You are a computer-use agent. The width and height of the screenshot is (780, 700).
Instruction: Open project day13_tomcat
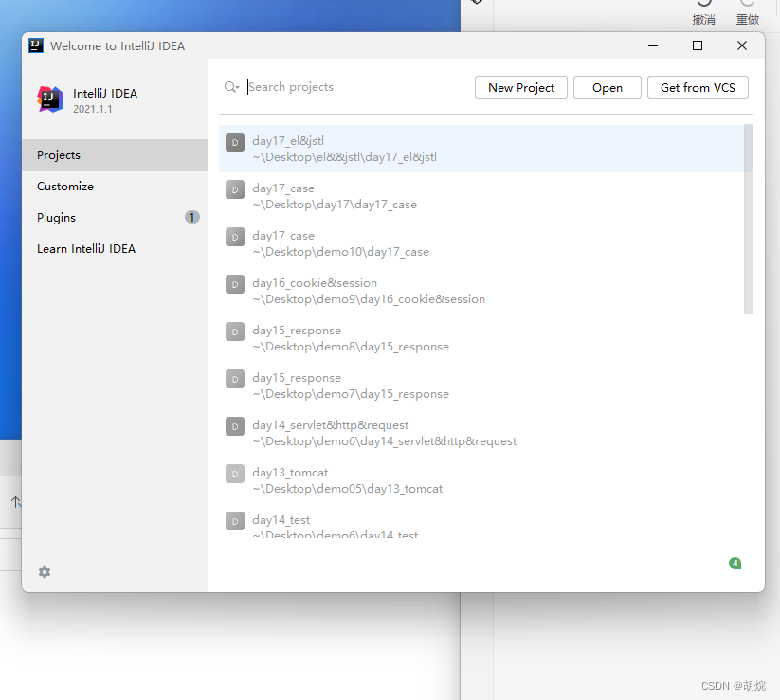click(x=481, y=480)
